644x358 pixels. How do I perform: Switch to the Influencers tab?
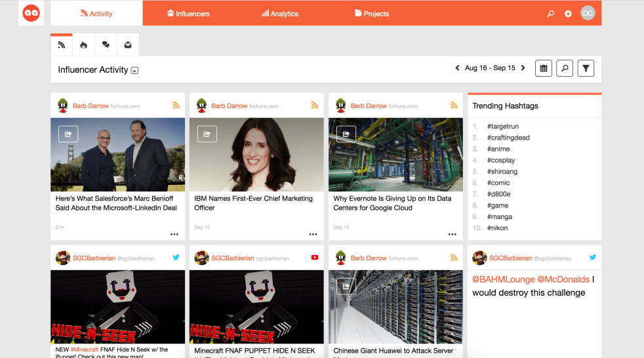tap(188, 14)
